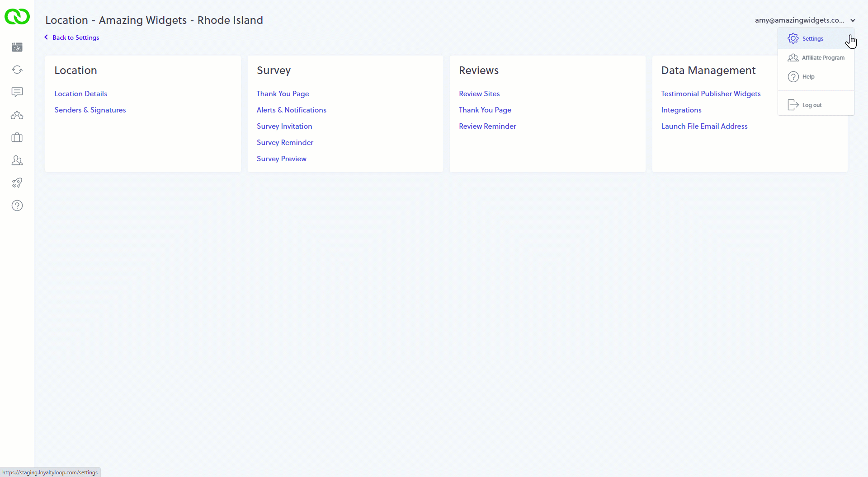Collapse the account email dropdown arrow
Viewport: 868px width, 477px height.
(x=853, y=20)
